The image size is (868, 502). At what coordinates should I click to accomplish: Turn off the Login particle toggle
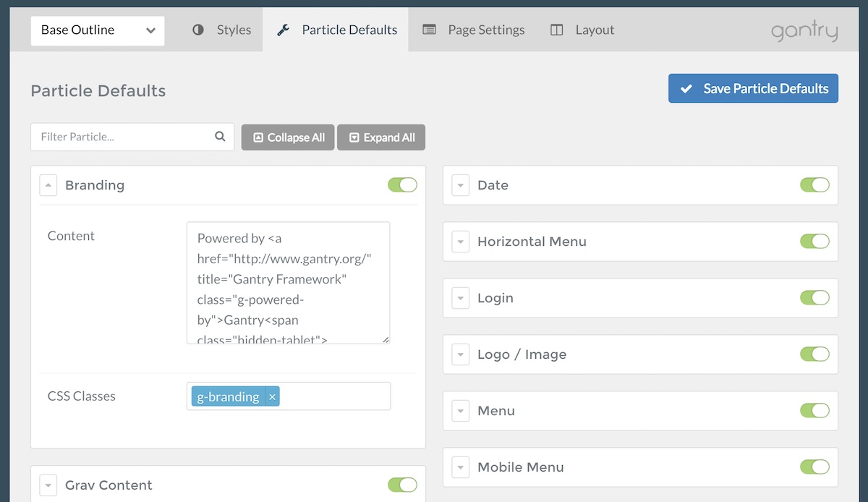(x=814, y=297)
